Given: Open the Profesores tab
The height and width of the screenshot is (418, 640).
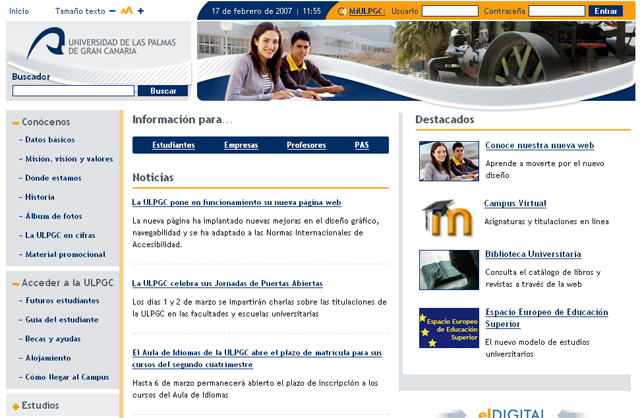Looking at the screenshot, I should pyautogui.click(x=306, y=145).
